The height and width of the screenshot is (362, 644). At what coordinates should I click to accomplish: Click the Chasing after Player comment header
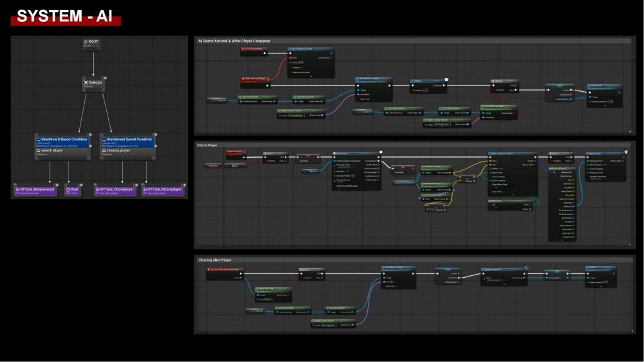(215, 260)
